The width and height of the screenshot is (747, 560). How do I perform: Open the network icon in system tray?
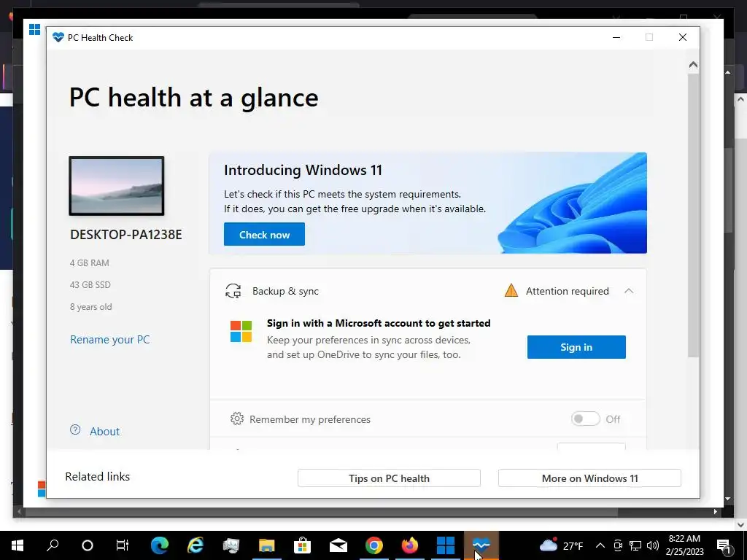point(635,545)
